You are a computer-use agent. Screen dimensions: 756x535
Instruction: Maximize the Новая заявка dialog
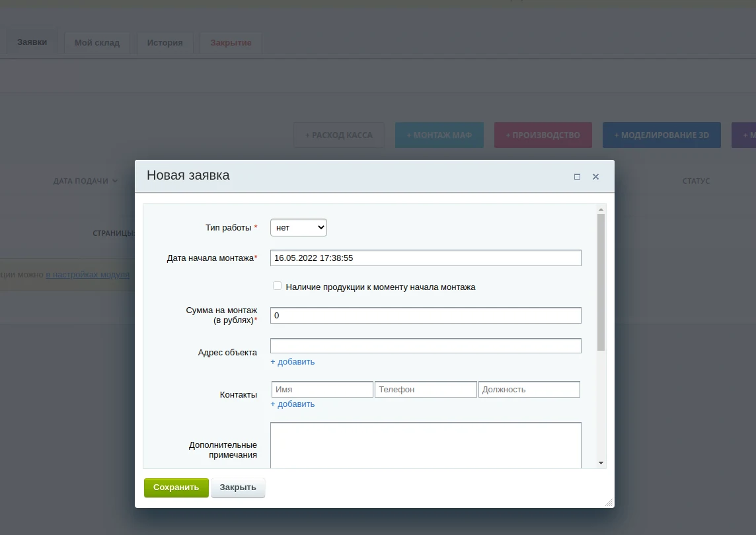pyautogui.click(x=577, y=177)
